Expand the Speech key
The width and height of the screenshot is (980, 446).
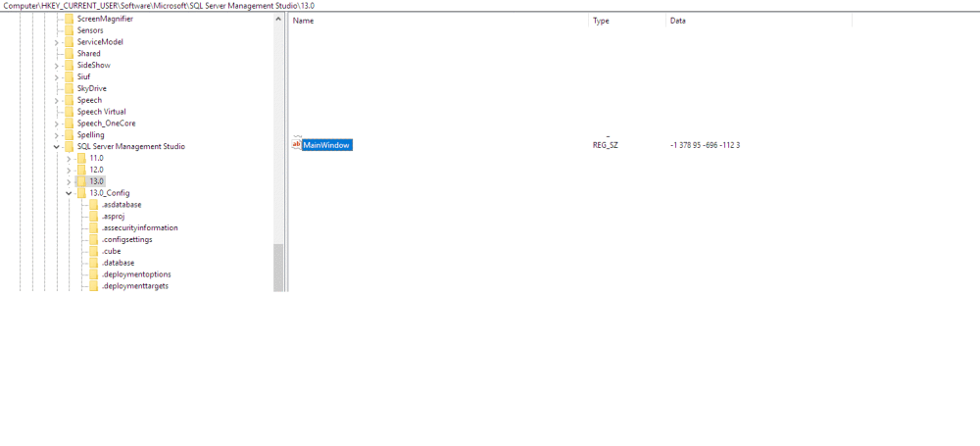[x=56, y=100]
